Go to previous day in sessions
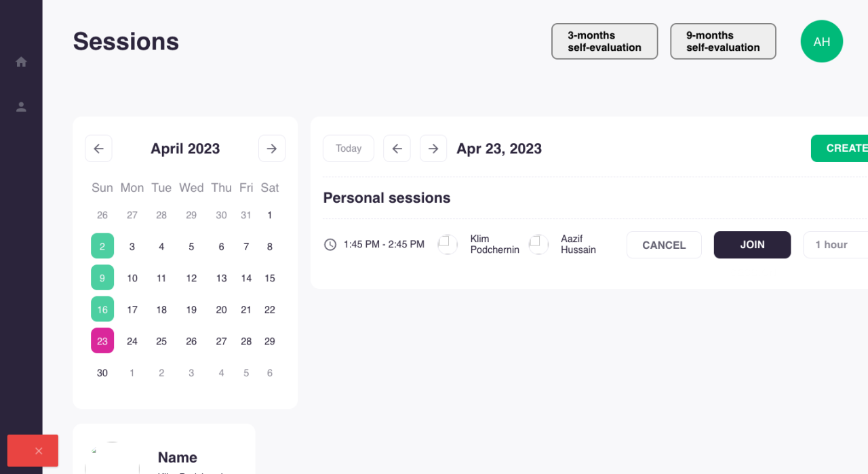Screen dimensions: 868x474 [397, 149]
